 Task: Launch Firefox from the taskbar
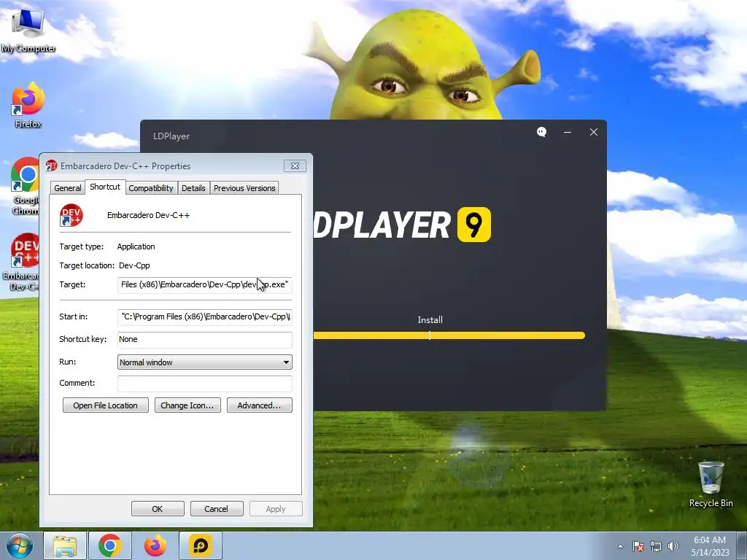pyautogui.click(x=155, y=545)
